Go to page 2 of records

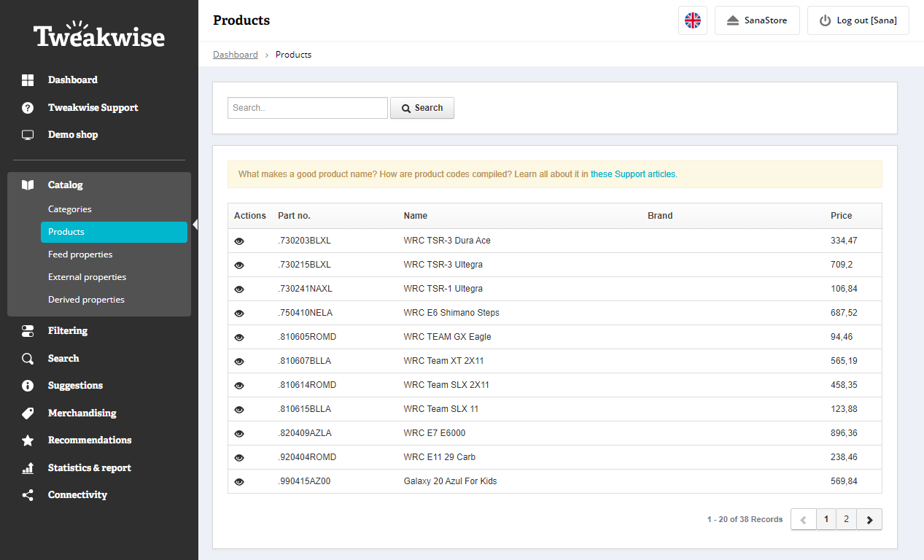tap(846, 519)
